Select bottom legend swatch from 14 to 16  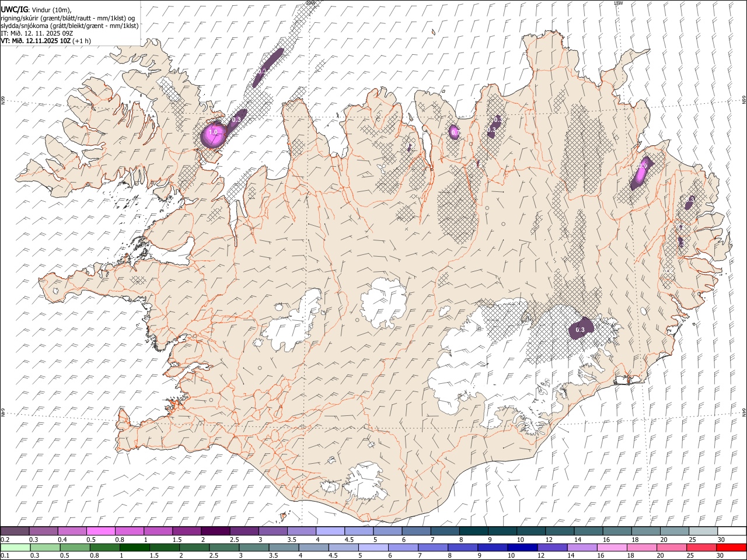click(x=582, y=547)
